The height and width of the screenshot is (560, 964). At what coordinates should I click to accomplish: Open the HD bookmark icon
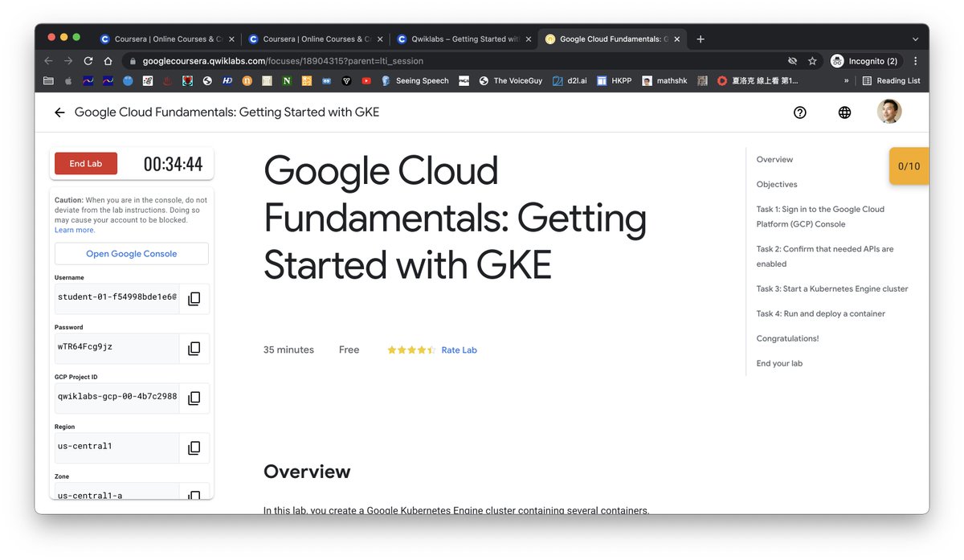pyautogui.click(x=227, y=80)
